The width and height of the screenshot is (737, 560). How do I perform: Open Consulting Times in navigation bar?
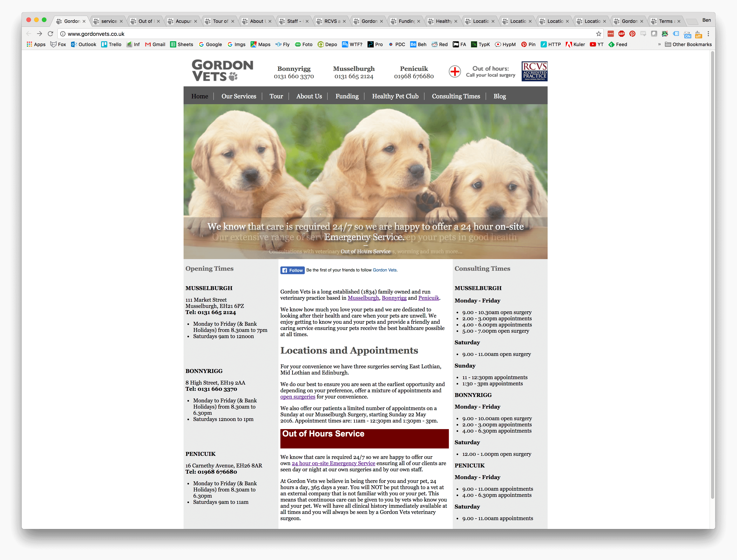pos(456,96)
